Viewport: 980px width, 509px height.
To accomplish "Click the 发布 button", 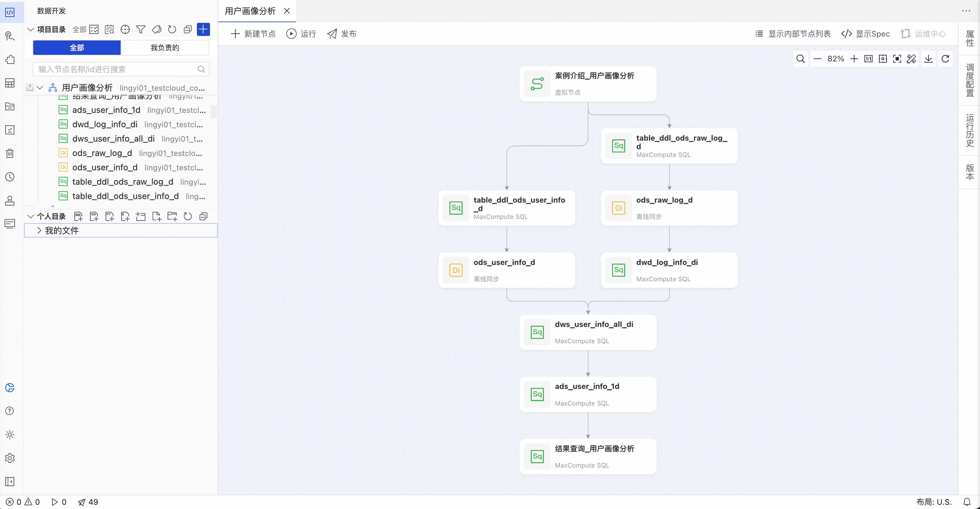I will 342,34.
